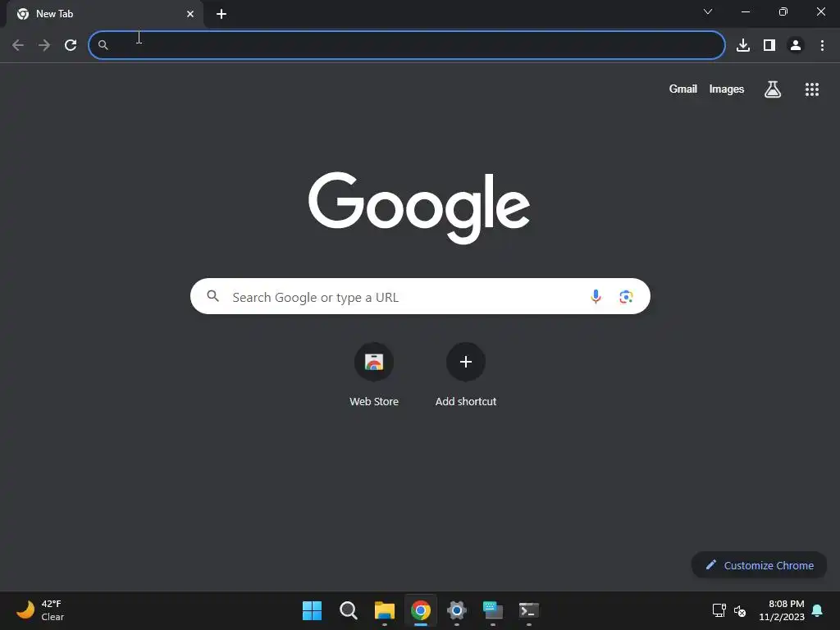Open the Google apps grid
840x630 pixels.
click(811, 89)
